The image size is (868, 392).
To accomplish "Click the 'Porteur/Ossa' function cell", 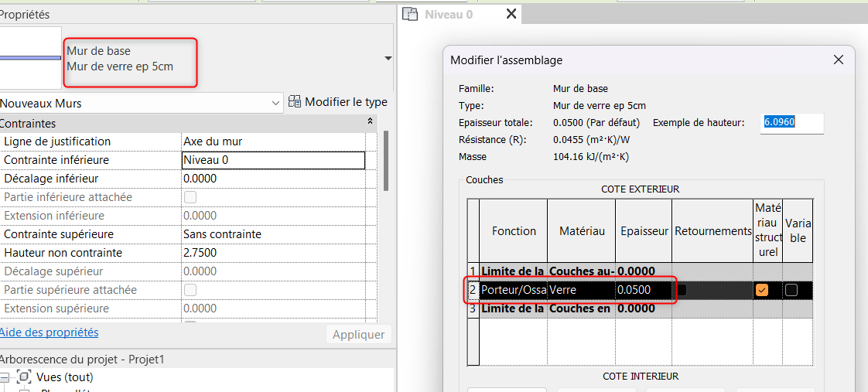I will click(x=513, y=290).
